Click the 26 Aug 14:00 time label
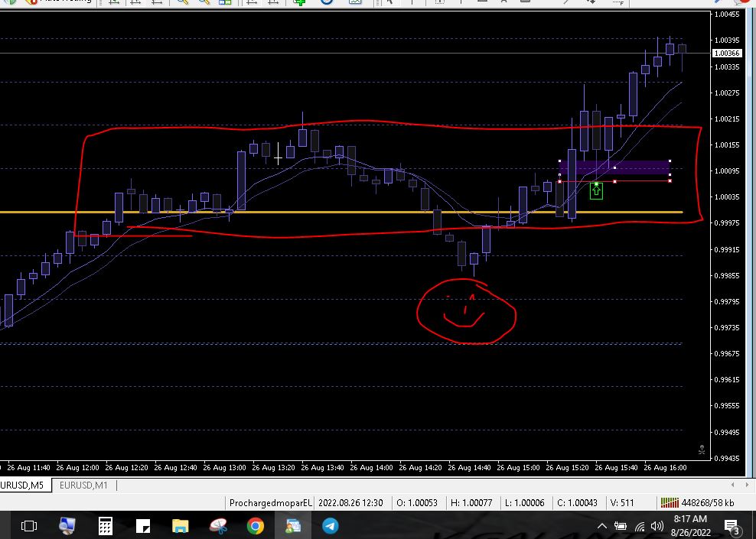Screen dimensions: 756x539 click(371, 467)
